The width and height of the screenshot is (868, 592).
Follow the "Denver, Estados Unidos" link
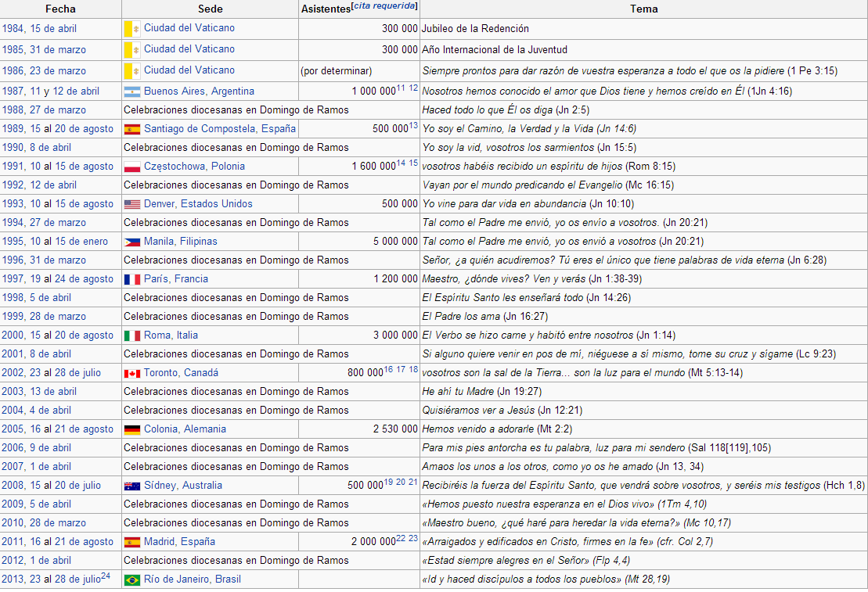coord(198,203)
